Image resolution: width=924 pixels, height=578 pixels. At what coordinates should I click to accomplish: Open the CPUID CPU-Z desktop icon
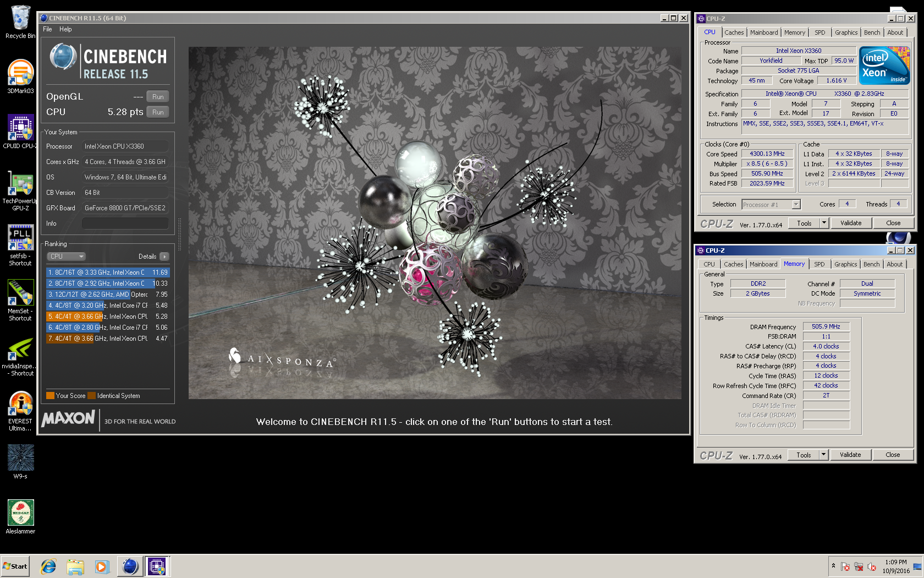pyautogui.click(x=20, y=132)
